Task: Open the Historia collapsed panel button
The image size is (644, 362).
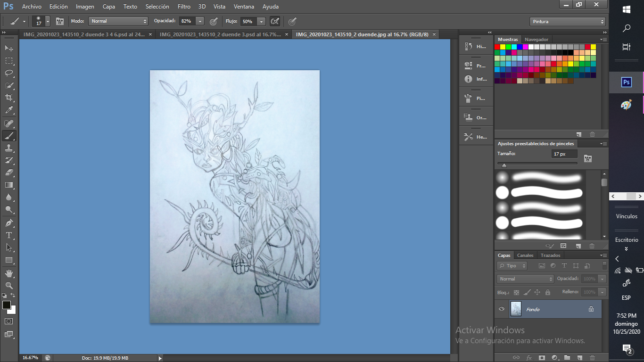Action: click(x=476, y=46)
